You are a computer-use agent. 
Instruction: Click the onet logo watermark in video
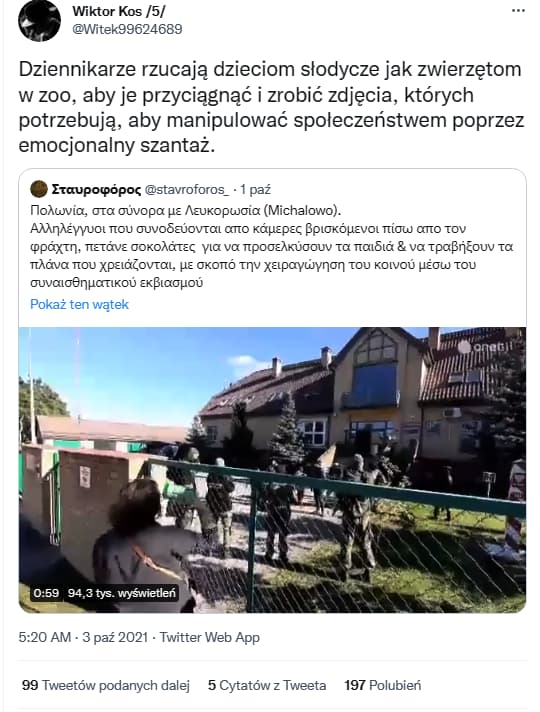pos(481,347)
